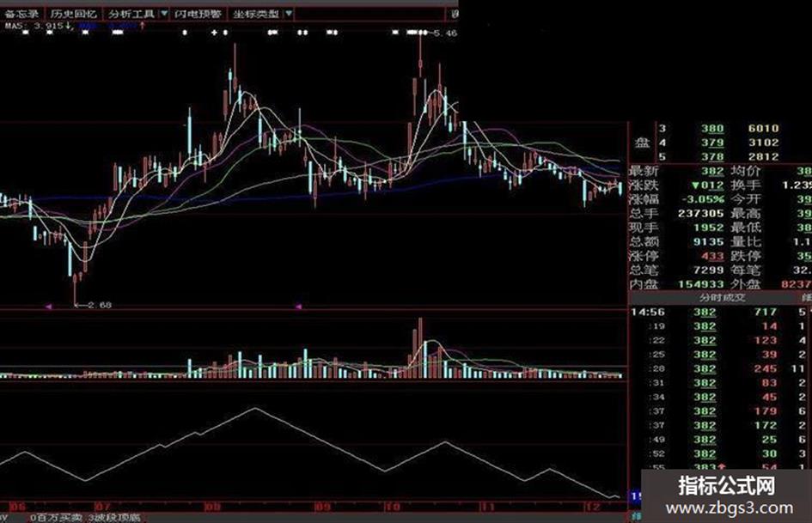Click the 总额 turnover value 9135

click(x=709, y=242)
